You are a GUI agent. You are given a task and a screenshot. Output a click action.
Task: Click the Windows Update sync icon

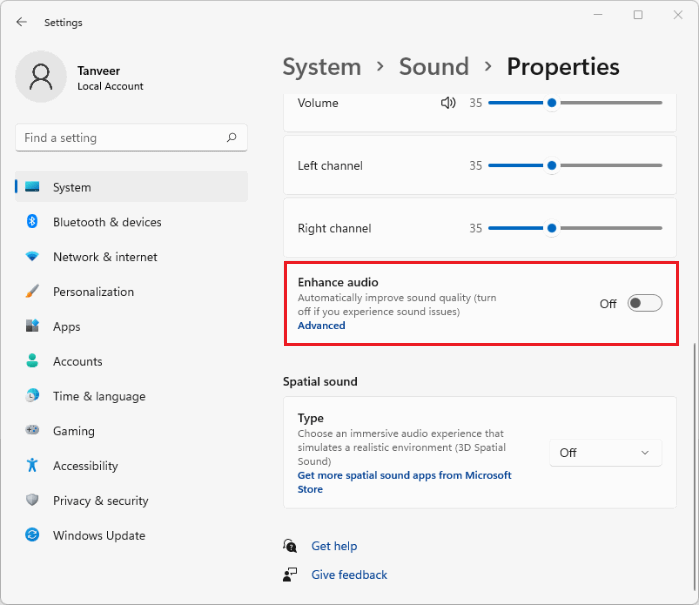(32, 535)
